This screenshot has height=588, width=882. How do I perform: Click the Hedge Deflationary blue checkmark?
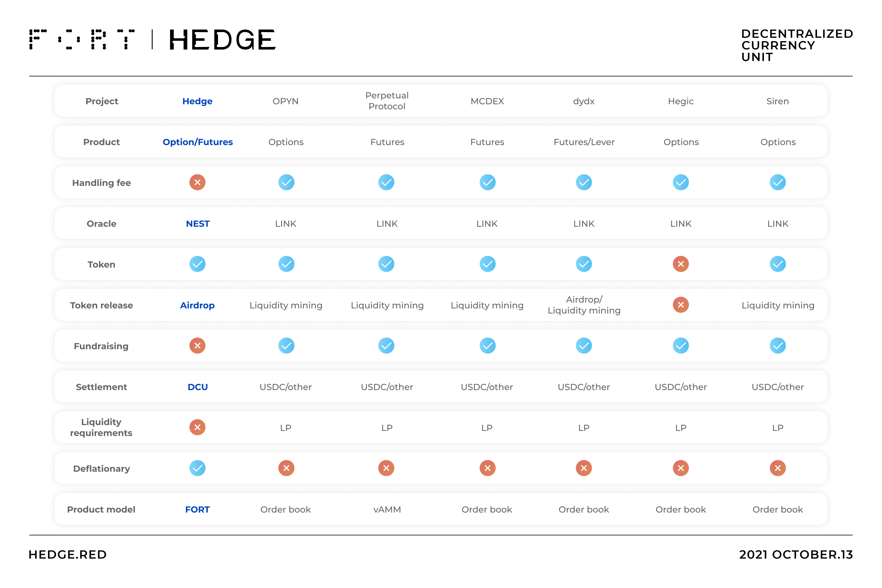197,468
